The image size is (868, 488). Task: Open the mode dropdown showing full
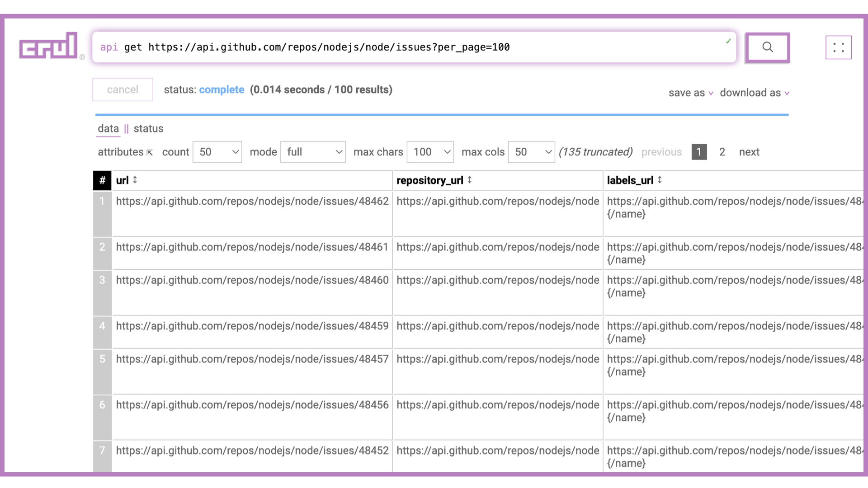coord(313,152)
